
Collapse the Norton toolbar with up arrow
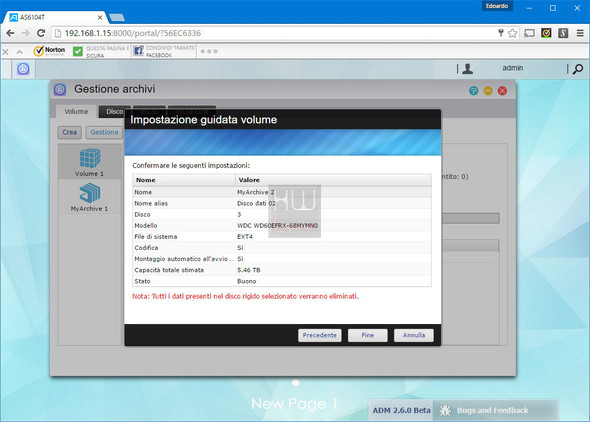(x=20, y=52)
